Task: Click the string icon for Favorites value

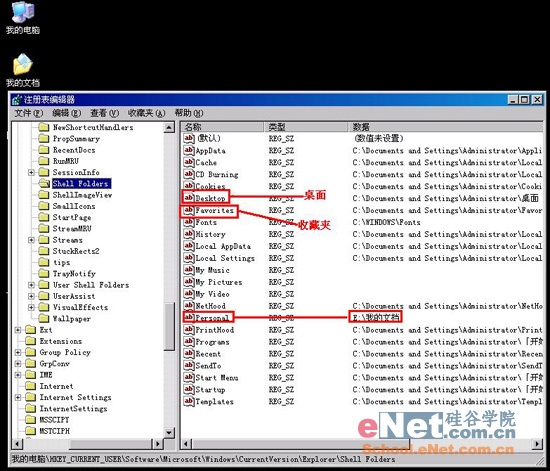Action: (189, 210)
